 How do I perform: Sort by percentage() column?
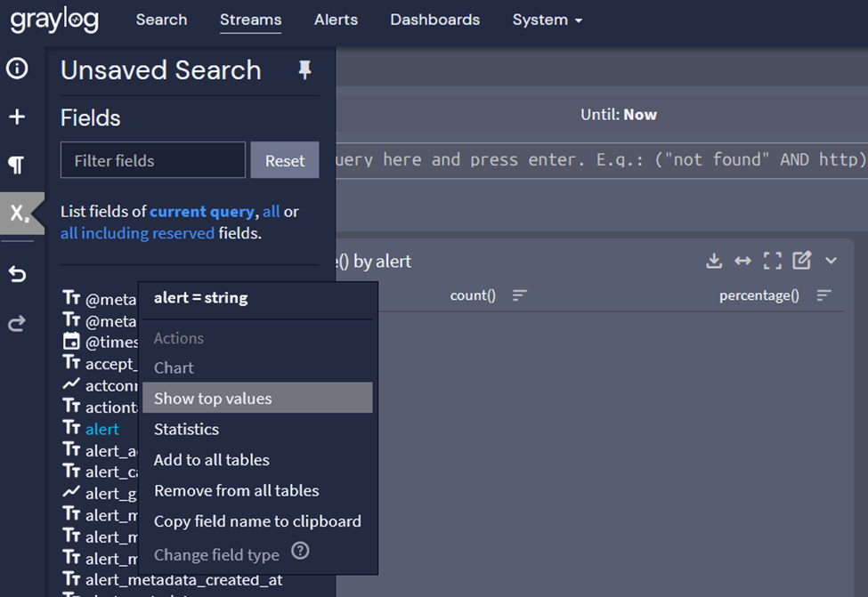824,295
